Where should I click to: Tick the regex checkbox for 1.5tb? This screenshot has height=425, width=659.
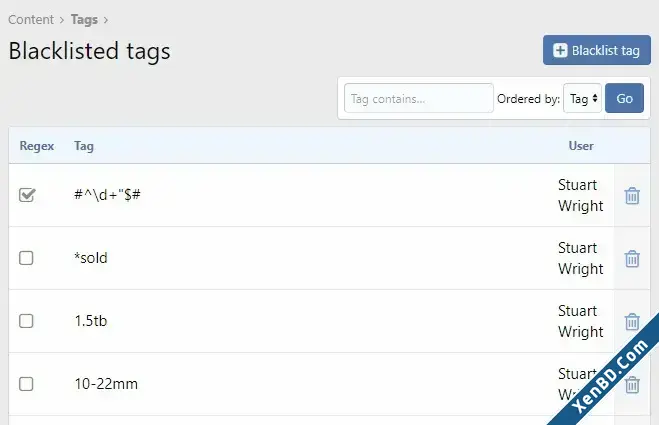point(26,321)
